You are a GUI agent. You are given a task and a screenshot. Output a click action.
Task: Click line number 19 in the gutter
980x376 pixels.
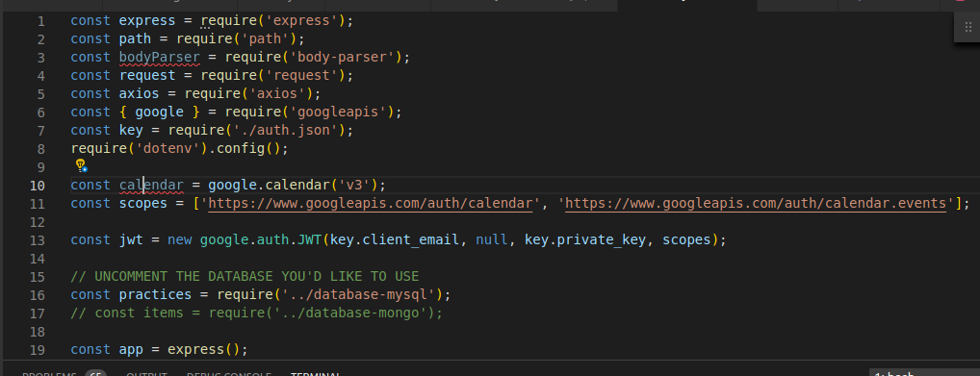[x=37, y=350]
